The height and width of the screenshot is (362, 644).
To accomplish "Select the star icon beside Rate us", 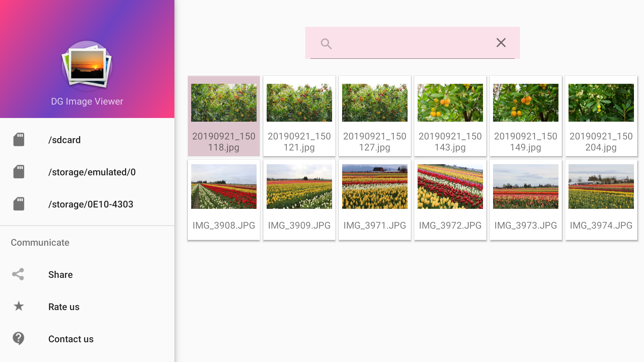I will point(19,306).
